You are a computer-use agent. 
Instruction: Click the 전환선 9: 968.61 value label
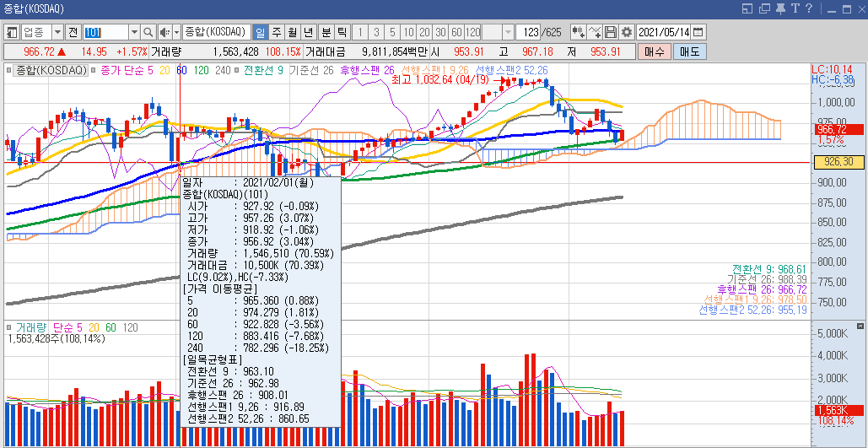tap(769, 269)
